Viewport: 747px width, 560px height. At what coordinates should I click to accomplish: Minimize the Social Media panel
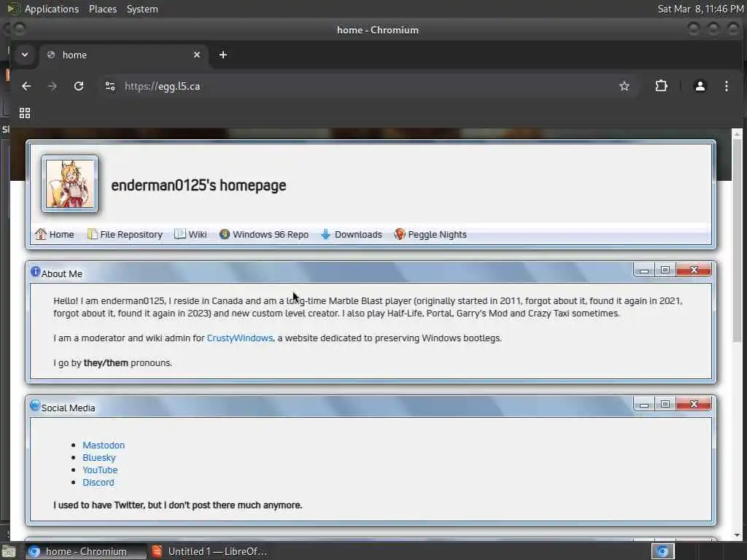click(x=644, y=405)
